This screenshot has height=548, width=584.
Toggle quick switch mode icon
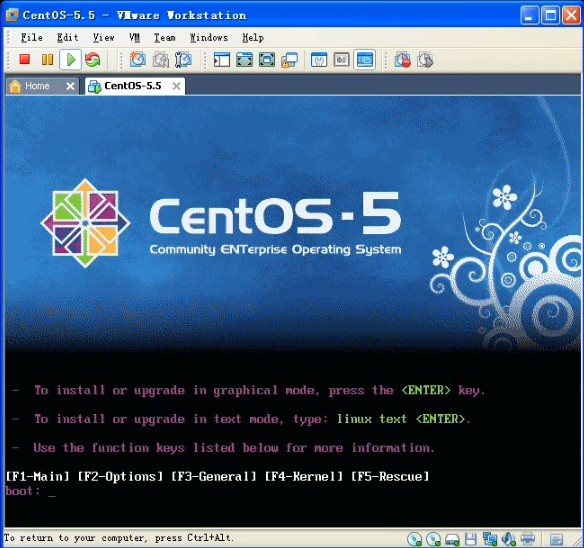click(x=267, y=60)
